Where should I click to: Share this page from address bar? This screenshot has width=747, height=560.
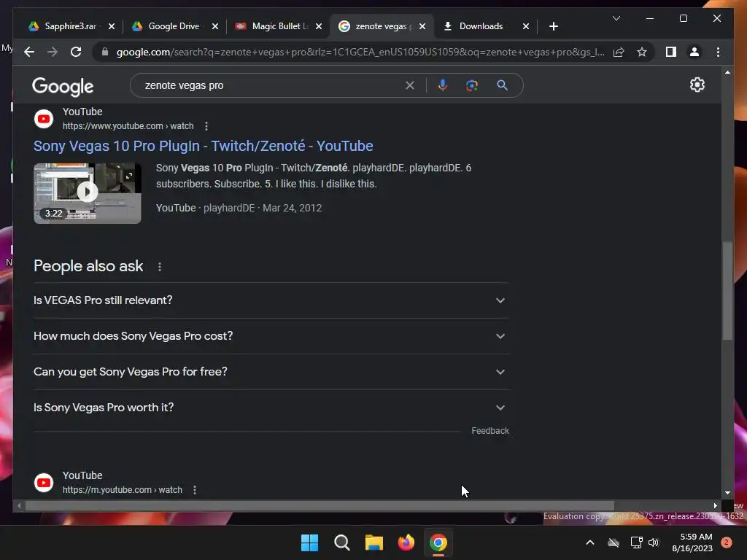coord(619,52)
